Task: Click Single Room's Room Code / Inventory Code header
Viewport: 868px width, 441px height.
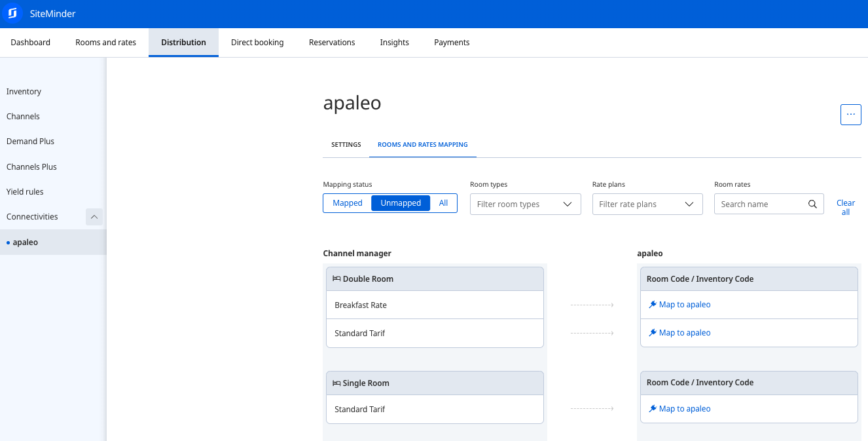Action: (x=749, y=383)
